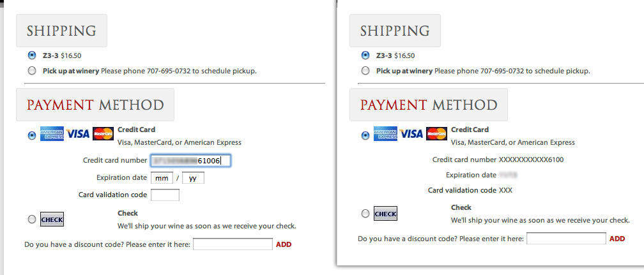Click the Visa logo in left panel
Image resolution: width=644 pixels, height=275 pixels.
click(x=78, y=134)
